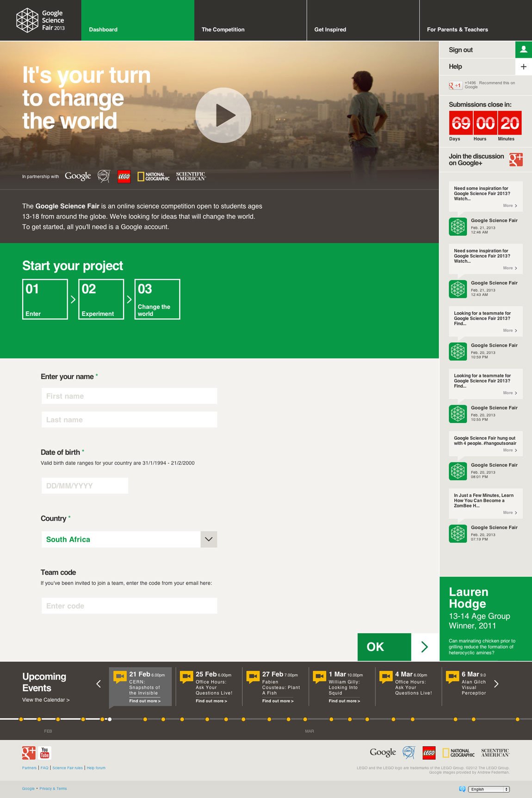Viewport: 532px width, 798px height.
Task: Open the Dashboard tab
Action: pyautogui.click(x=138, y=20)
